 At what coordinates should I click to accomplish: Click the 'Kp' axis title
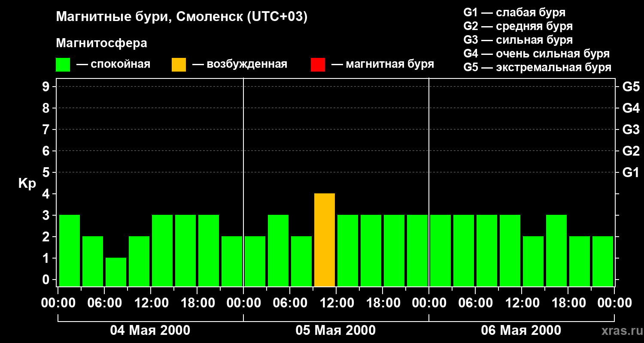[x=27, y=184]
